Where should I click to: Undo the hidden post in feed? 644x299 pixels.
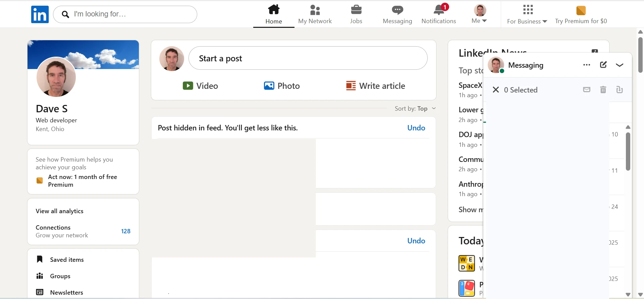[x=416, y=128]
